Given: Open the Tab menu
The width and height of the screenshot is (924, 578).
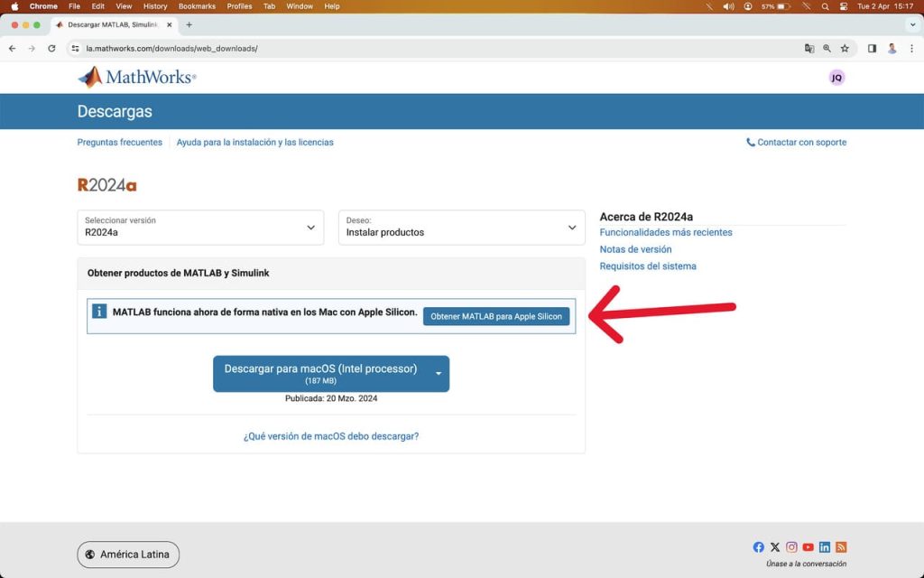Looking at the screenshot, I should tap(269, 6).
